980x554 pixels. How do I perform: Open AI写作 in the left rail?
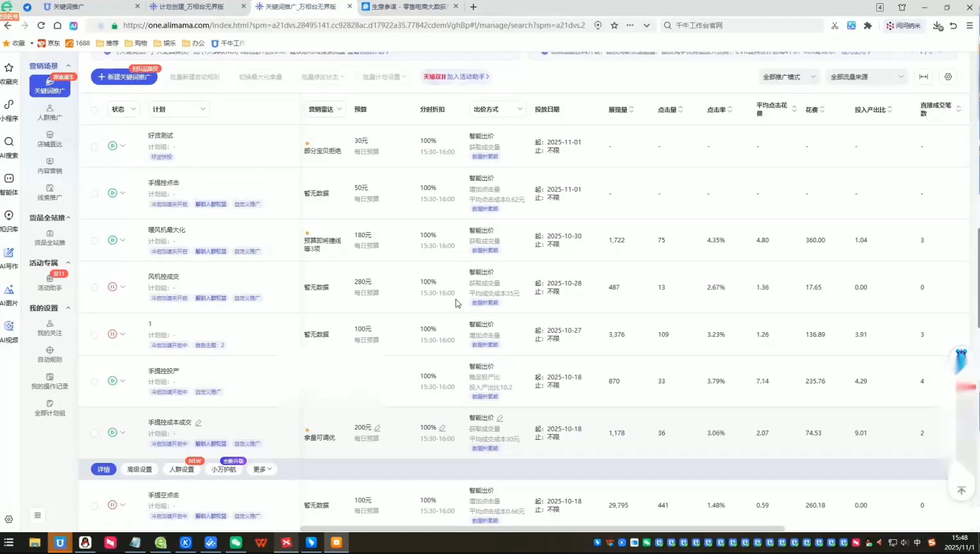click(9, 256)
